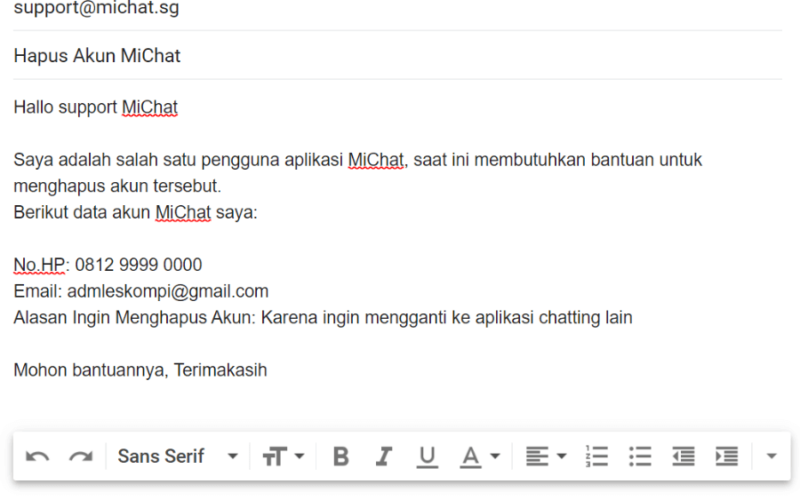This screenshot has width=800, height=500.
Task: Toggle italic formatting
Action: tap(384, 457)
